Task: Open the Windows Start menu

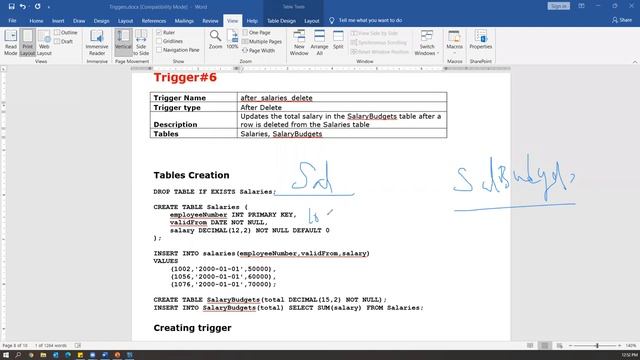Action: pyautogui.click(x=6, y=355)
